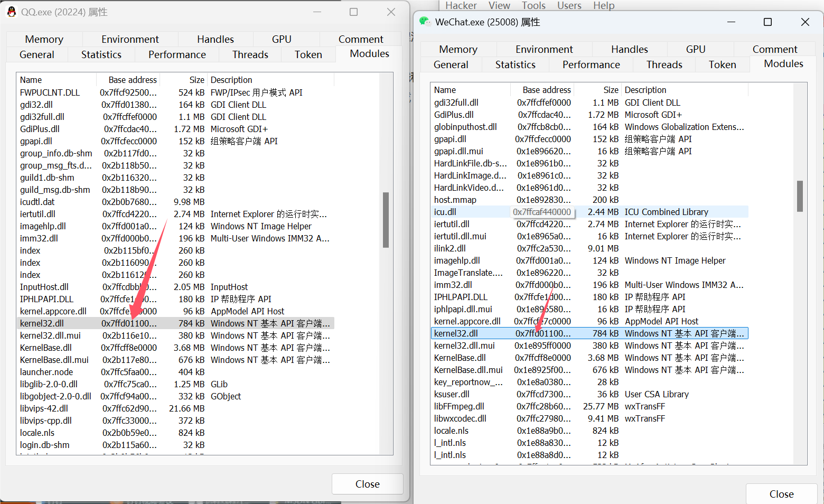Viewport: 824px width, 504px height.
Task: Sort WeChat modules by Size column
Action: tap(598, 90)
